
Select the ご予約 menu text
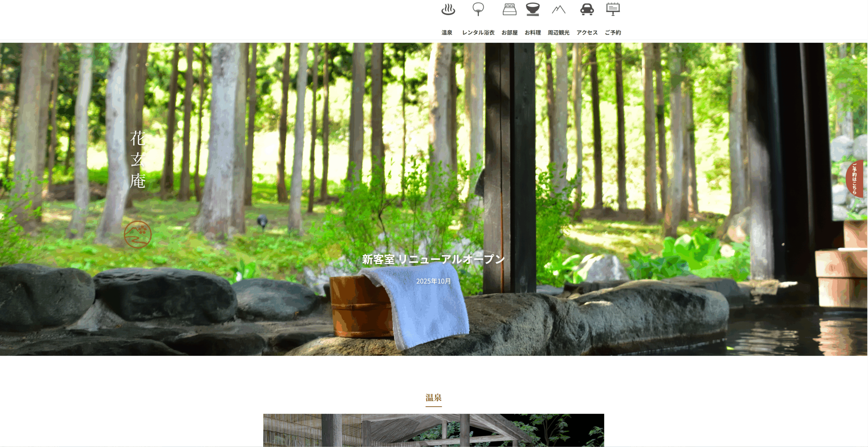613,33
